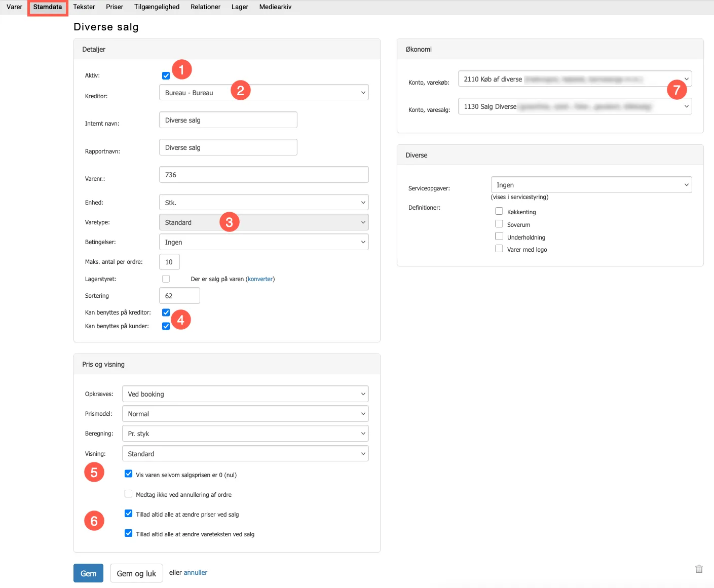Viewport: 714px width, 588px height.
Task: Click the Gem og luk button
Action: (x=136, y=573)
